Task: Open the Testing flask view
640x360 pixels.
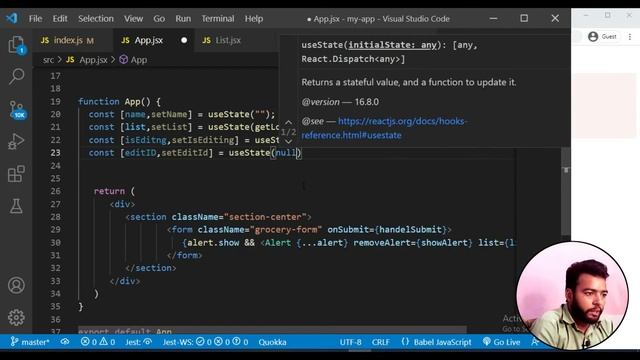Action: 16,206
